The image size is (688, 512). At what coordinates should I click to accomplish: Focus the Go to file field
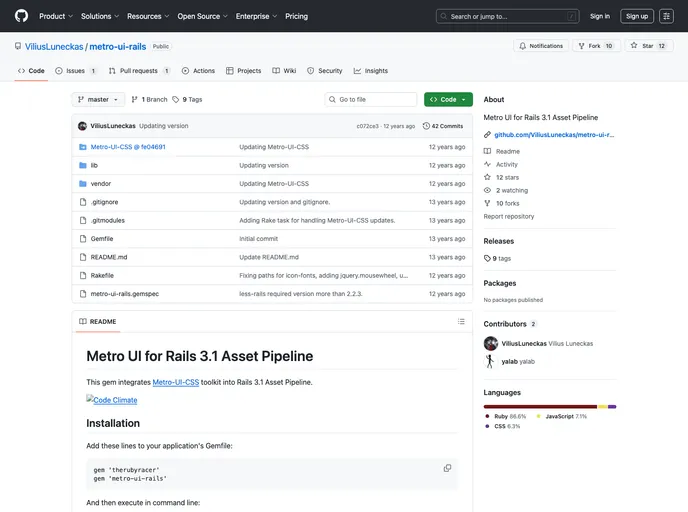click(371, 100)
